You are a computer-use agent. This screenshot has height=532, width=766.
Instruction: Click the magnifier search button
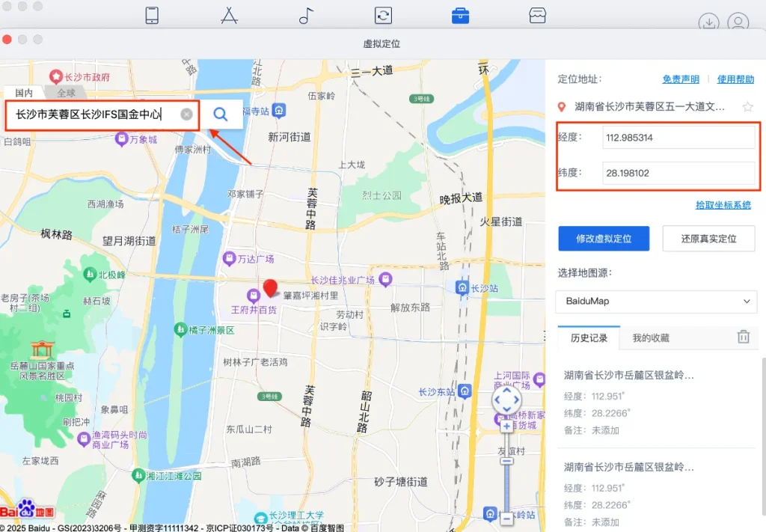[221, 114]
